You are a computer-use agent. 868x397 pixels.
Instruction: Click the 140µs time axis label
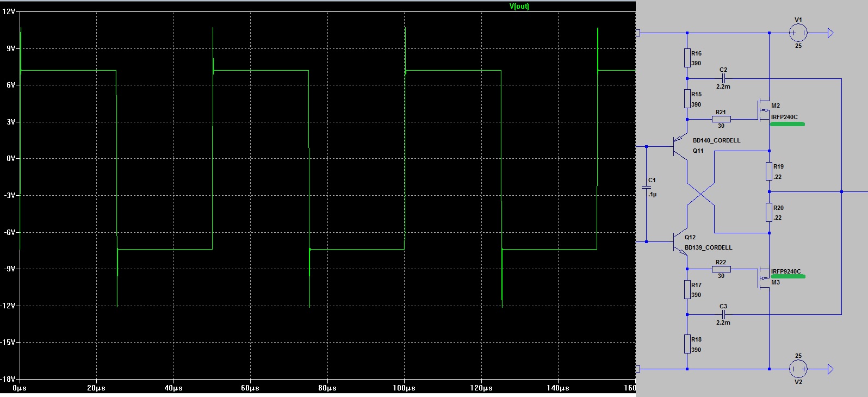pos(558,388)
